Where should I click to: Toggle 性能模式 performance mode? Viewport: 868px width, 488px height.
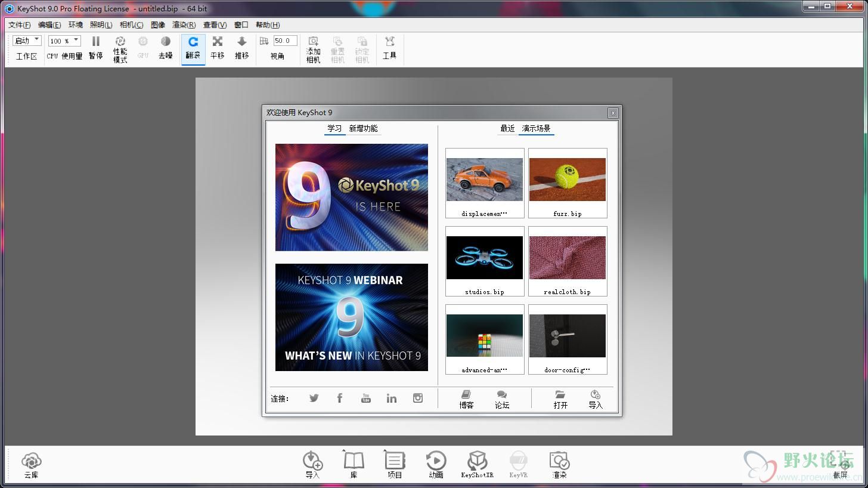[x=120, y=49]
